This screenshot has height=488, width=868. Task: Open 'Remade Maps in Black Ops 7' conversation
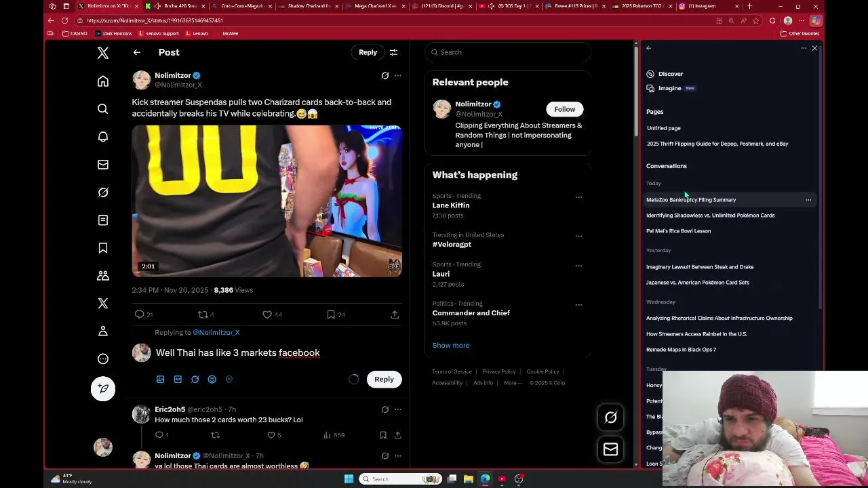click(x=682, y=350)
